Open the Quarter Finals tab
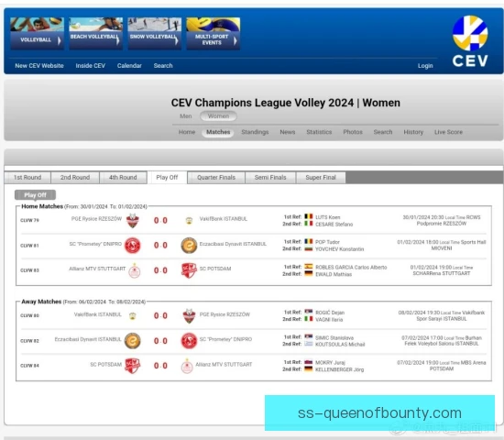This screenshot has width=504, height=440. click(x=216, y=178)
